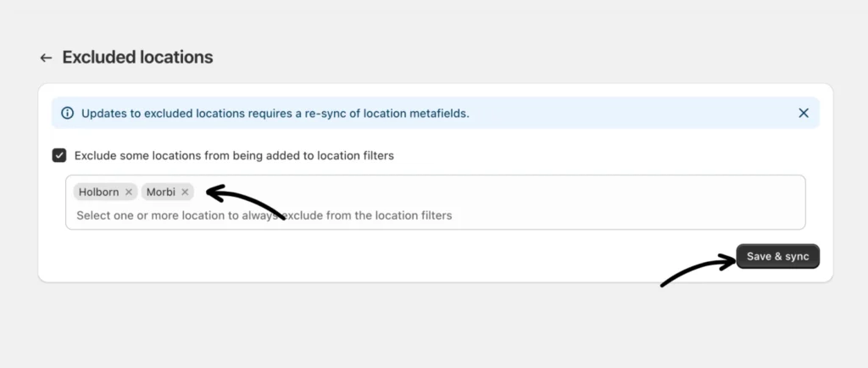Dismiss the re-sync info banner
Screen dimensions: 868x368
803,113
